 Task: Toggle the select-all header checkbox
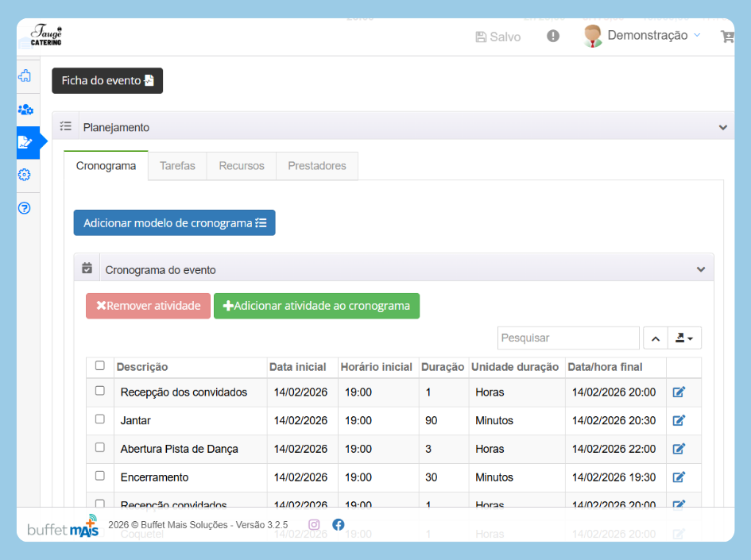coord(100,366)
